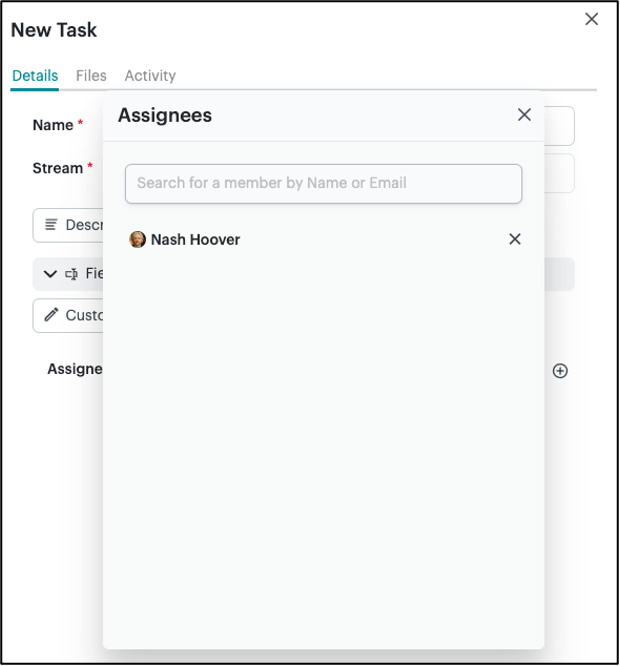Click the pencil icon on Custom button
The width and height of the screenshot is (620, 666).
[x=52, y=315]
